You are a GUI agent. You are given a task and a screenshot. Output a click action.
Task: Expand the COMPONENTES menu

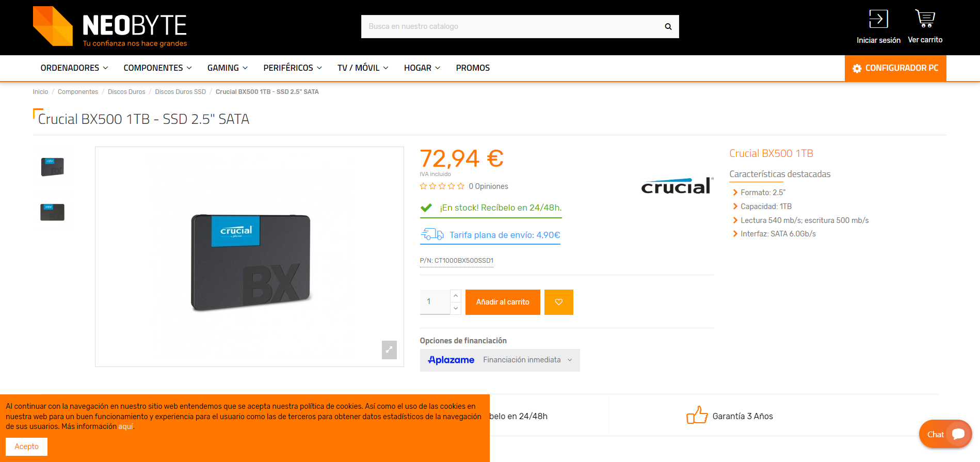click(x=157, y=68)
